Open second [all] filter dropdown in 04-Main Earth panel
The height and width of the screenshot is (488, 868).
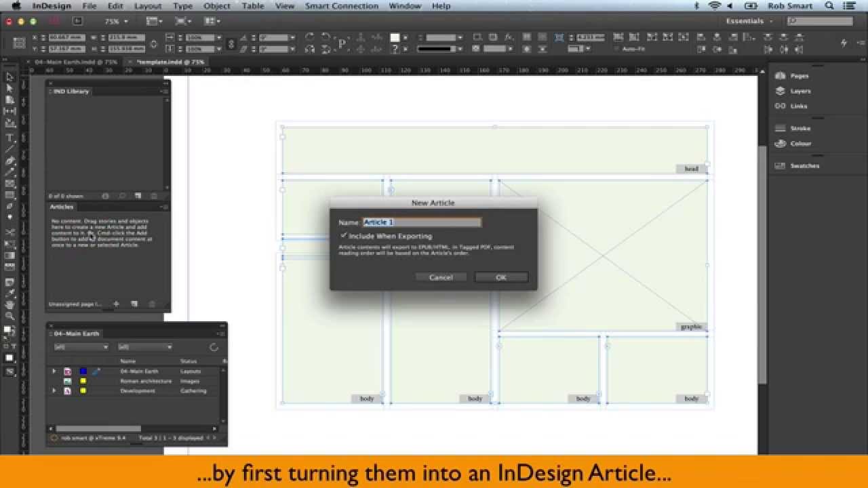[145, 347]
